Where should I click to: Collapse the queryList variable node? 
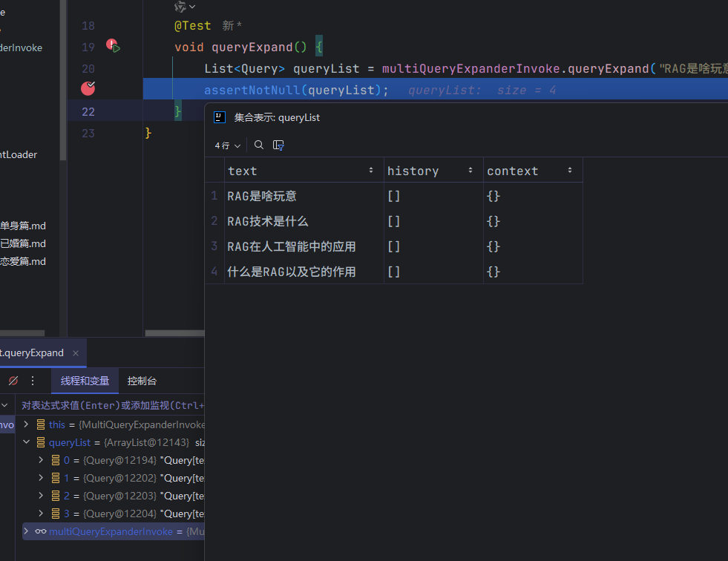point(26,442)
